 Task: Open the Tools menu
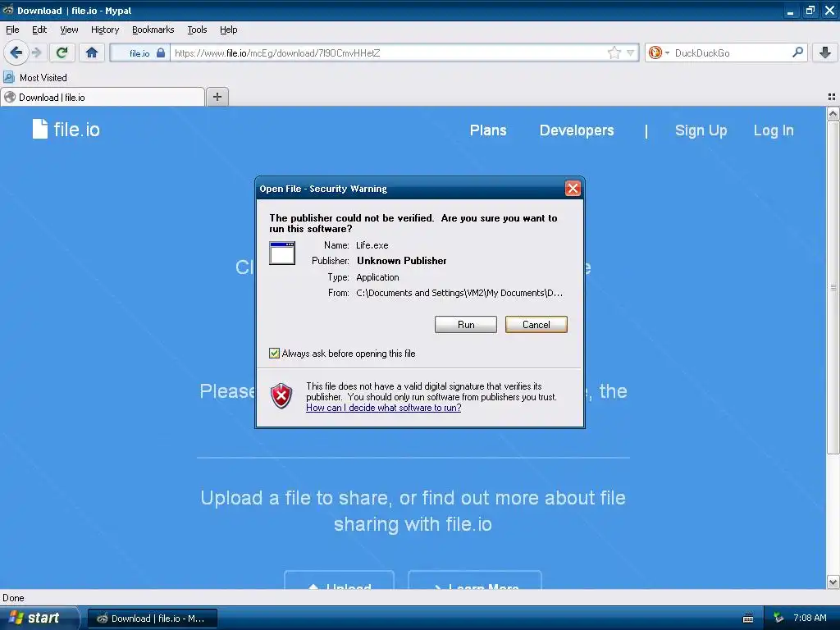coord(197,30)
